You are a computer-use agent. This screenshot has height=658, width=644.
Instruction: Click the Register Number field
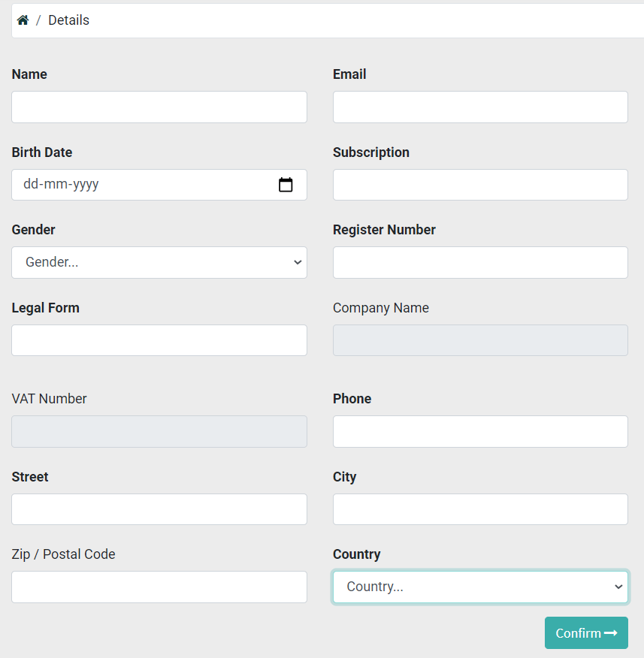(x=480, y=262)
